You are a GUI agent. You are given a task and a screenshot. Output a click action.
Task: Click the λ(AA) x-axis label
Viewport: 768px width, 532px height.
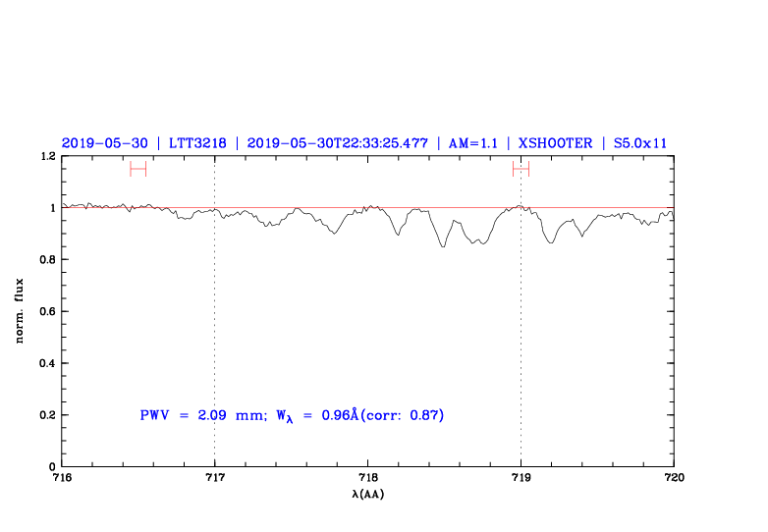(367, 493)
